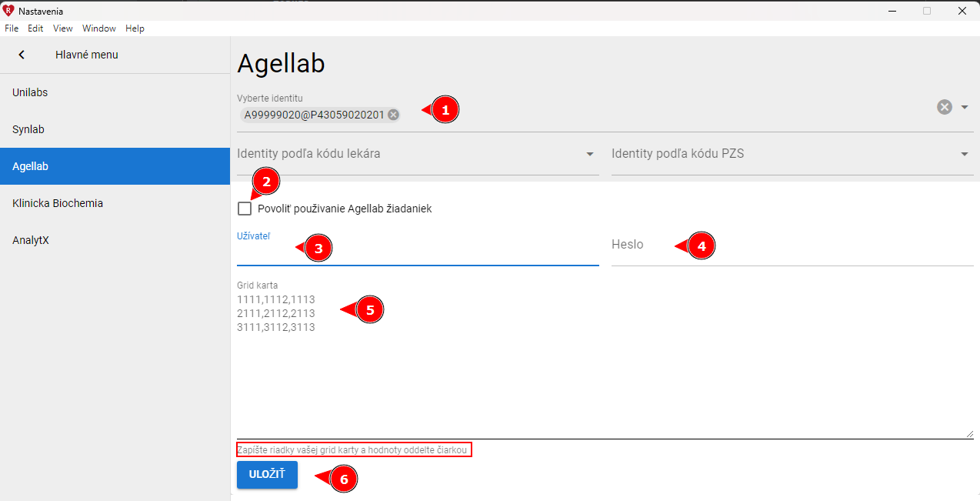
Task: Click the Nastavenia app heart icon
Action: click(x=8, y=11)
